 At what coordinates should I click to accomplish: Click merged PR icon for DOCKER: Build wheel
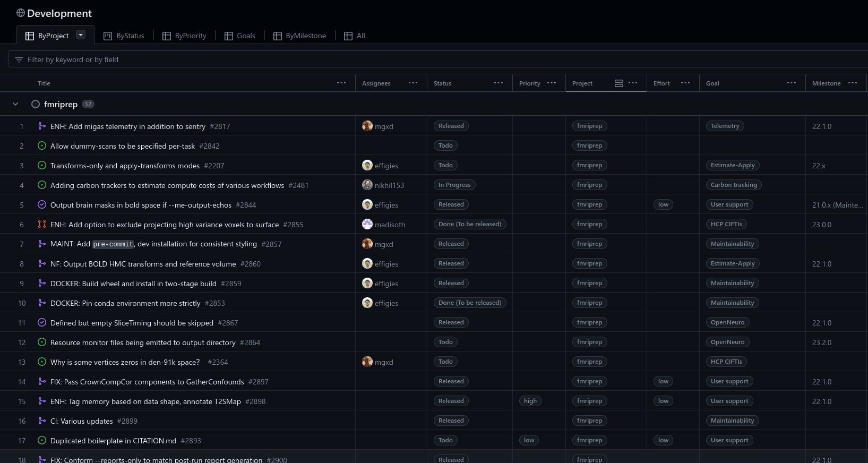pyautogui.click(x=42, y=283)
